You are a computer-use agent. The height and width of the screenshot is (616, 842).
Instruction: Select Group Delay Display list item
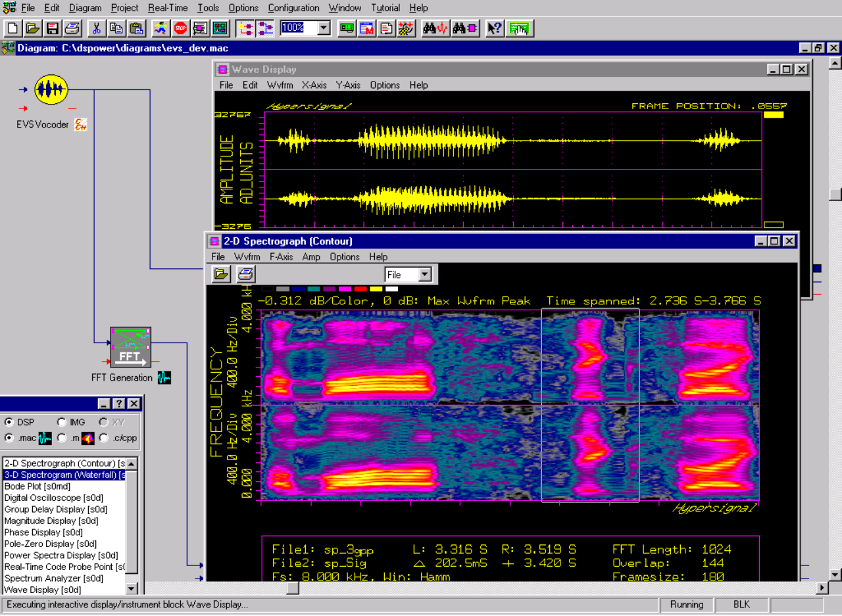[x=64, y=509]
